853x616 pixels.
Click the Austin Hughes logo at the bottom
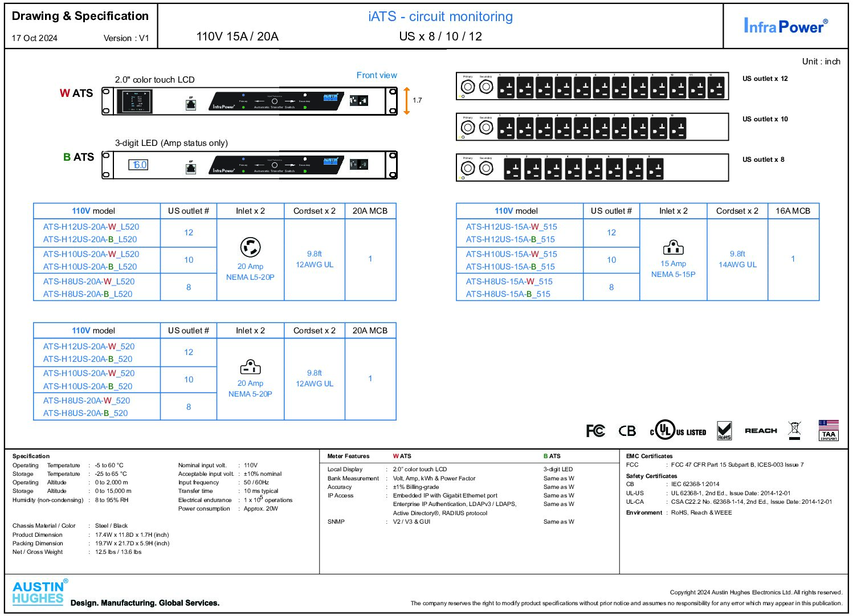40,592
